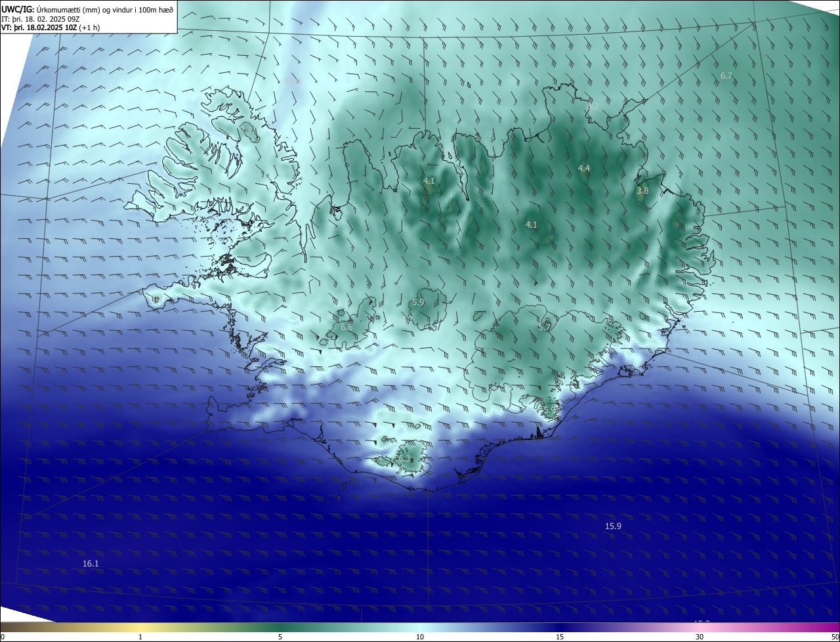Image resolution: width=840 pixels, height=642 pixels.
Task: Pick the dark green colour band above 5
Action: [x=280, y=627]
